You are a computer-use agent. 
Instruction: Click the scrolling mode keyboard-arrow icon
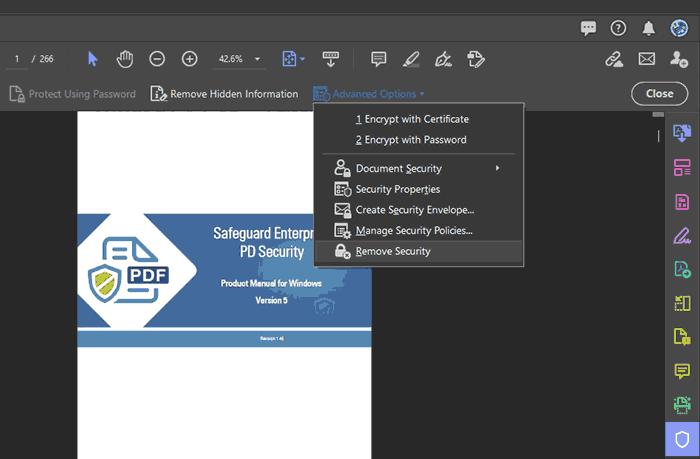click(330, 59)
